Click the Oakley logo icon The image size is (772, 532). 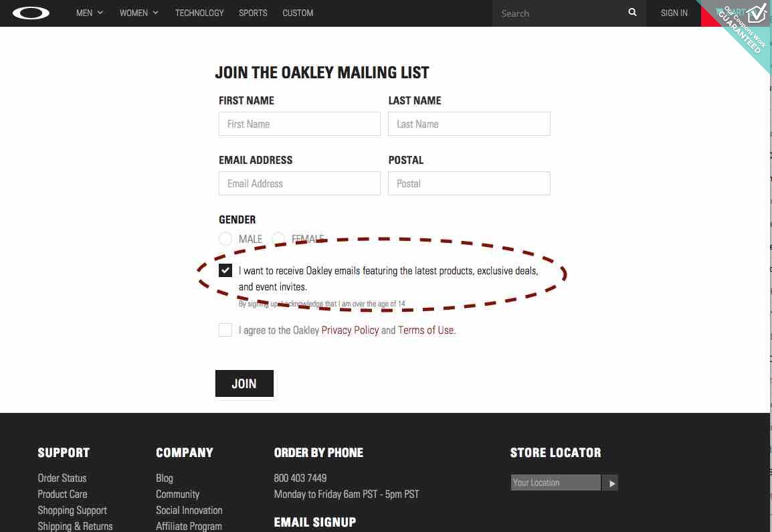tap(31, 13)
